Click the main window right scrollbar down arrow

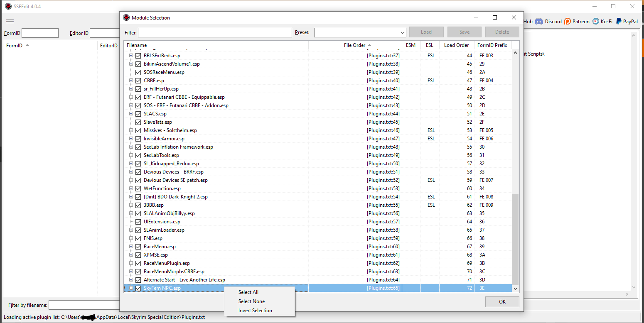[x=634, y=287]
